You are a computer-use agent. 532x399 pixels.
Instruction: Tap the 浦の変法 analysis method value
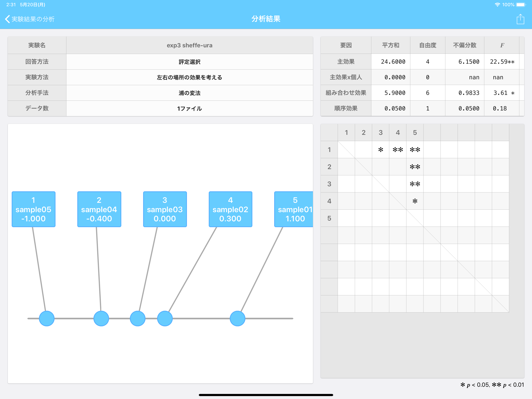click(189, 93)
